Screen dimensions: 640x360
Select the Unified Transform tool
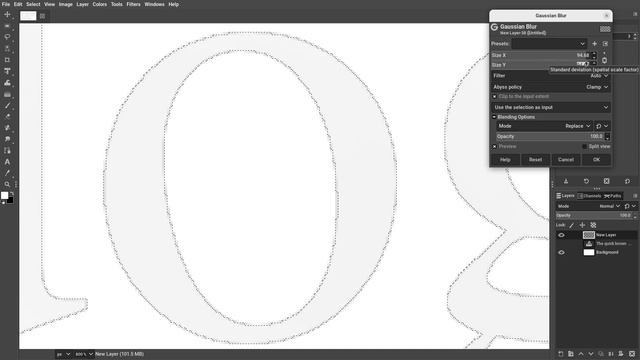tap(7, 71)
